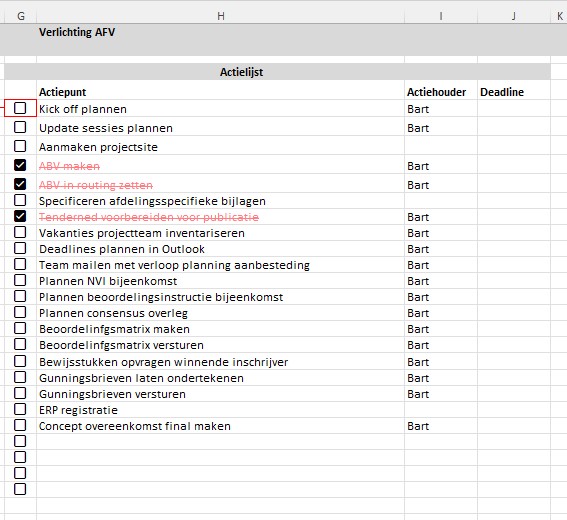Select the Update sessies plannen cell
This screenshot has width=567, height=520.
point(221,127)
